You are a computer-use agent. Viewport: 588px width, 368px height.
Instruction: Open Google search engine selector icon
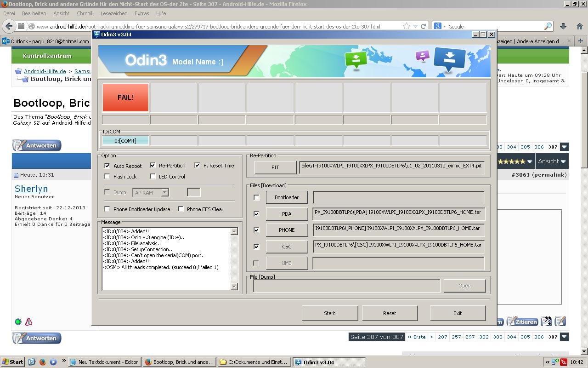coord(440,26)
